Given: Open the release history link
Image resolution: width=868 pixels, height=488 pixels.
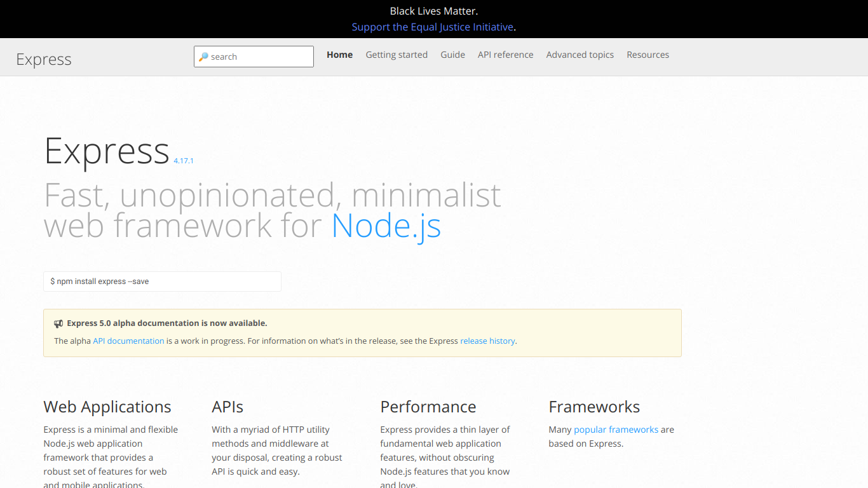Looking at the screenshot, I should (487, 341).
